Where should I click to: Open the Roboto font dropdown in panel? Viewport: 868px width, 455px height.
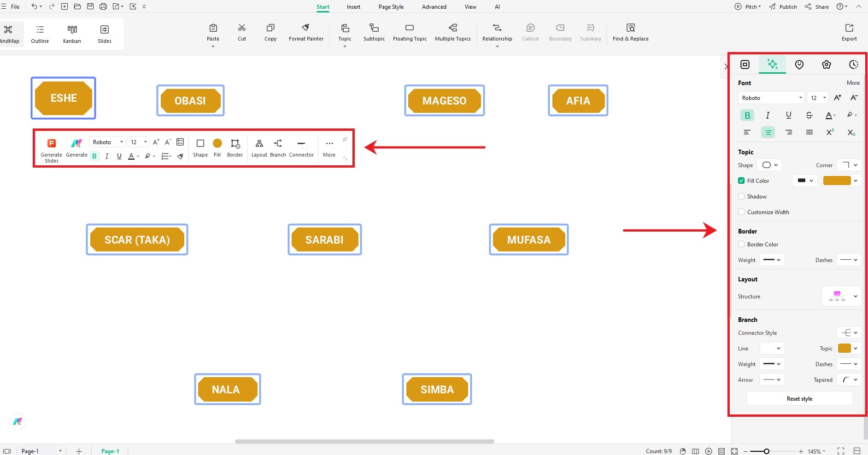pos(771,98)
